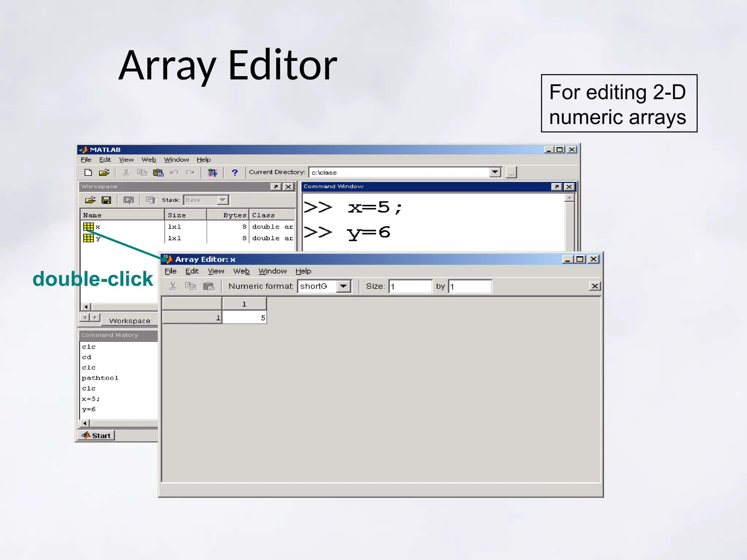Image resolution: width=747 pixels, height=560 pixels.
Task: Click the Copy icon in MATLAB main toolbar
Action: click(x=142, y=172)
